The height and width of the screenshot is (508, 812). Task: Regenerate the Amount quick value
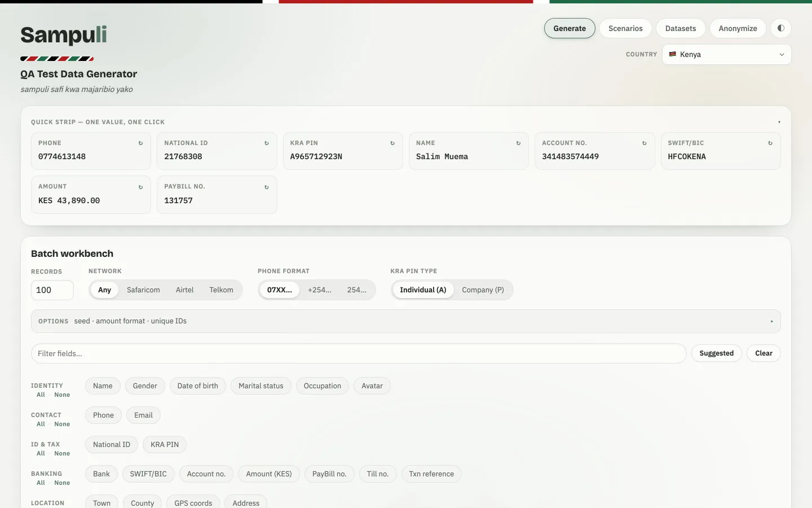pos(140,187)
